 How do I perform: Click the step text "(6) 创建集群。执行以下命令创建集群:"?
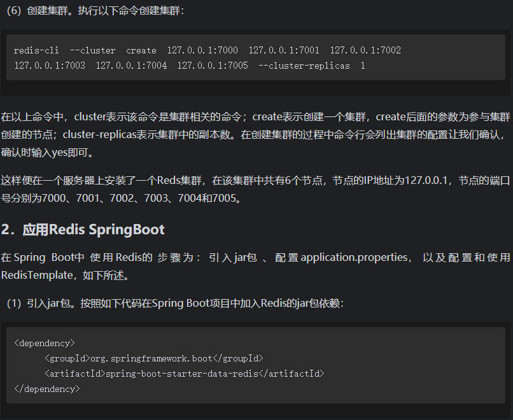pyautogui.click(x=95, y=11)
